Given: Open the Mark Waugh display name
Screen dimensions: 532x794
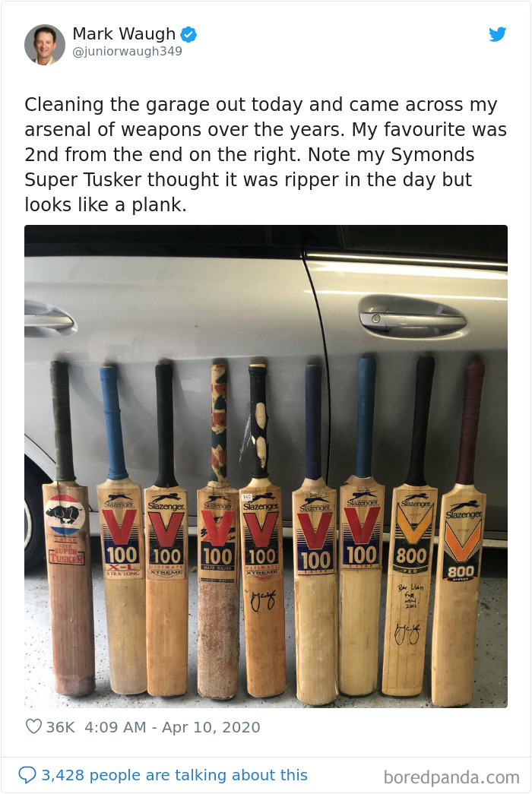Looking at the screenshot, I should [124, 33].
